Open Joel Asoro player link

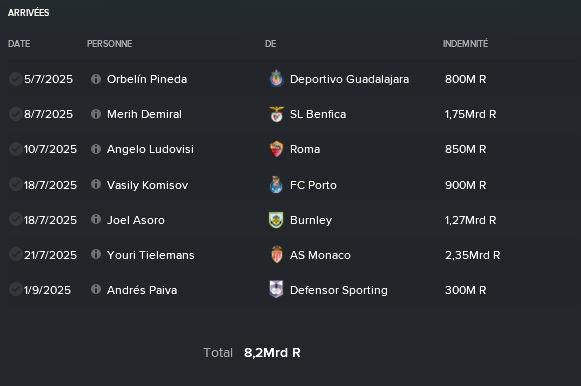(136, 220)
